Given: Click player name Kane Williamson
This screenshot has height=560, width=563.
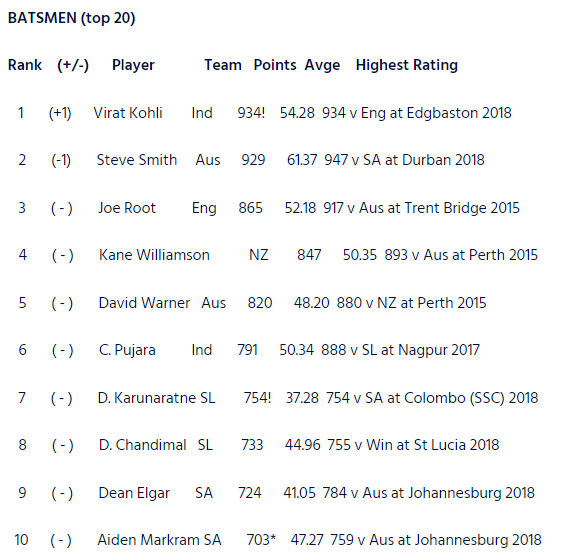Looking at the screenshot, I should 154,255.
